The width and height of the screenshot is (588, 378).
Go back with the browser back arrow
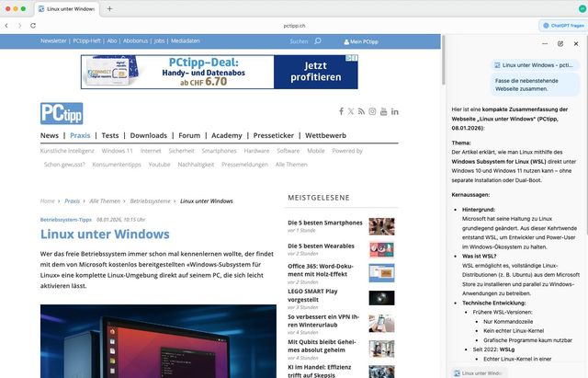[x=6, y=26]
